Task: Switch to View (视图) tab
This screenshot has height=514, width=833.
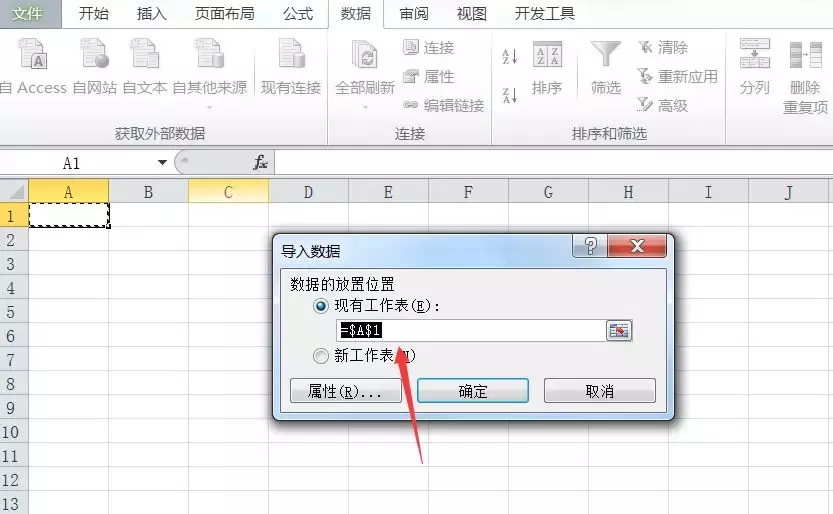Action: click(x=472, y=14)
